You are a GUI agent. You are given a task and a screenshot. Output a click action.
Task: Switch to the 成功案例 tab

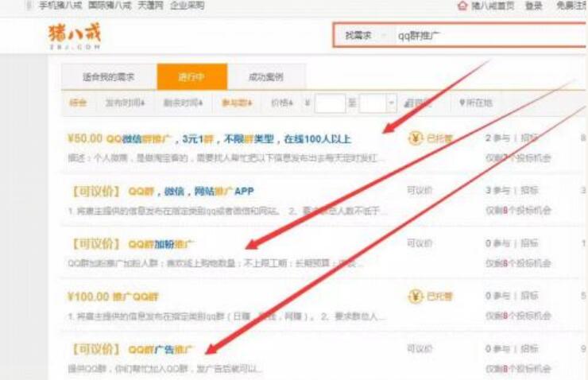[x=265, y=77]
